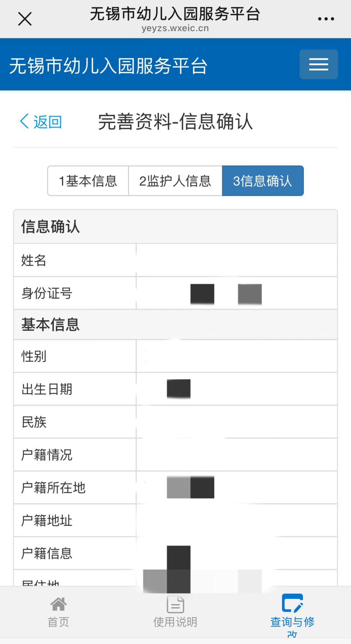The width and height of the screenshot is (351, 644).
Task: Open the 首页 bottom label
Action: pyautogui.click(x=58, y=622)
